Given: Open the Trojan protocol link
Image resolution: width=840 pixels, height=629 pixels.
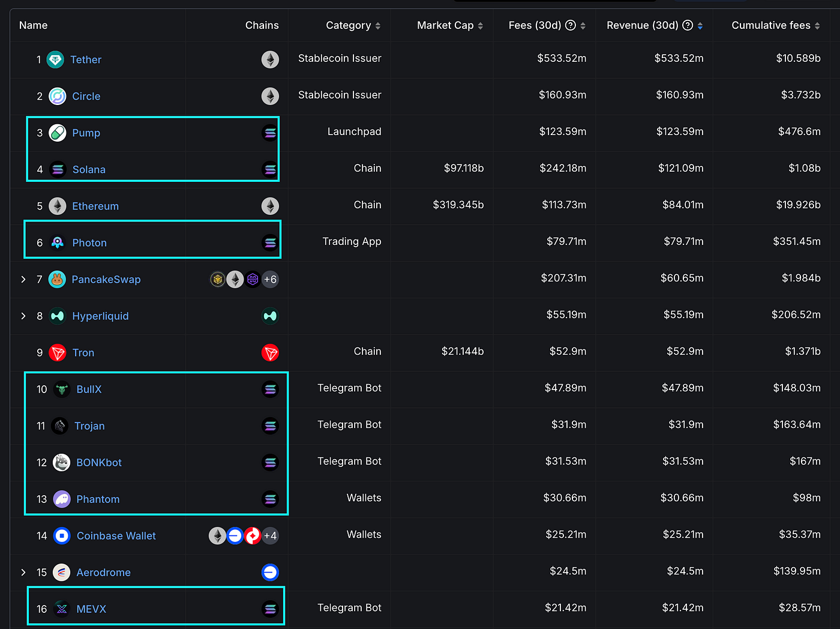Looking at the screenshot, I should [89, 426].
